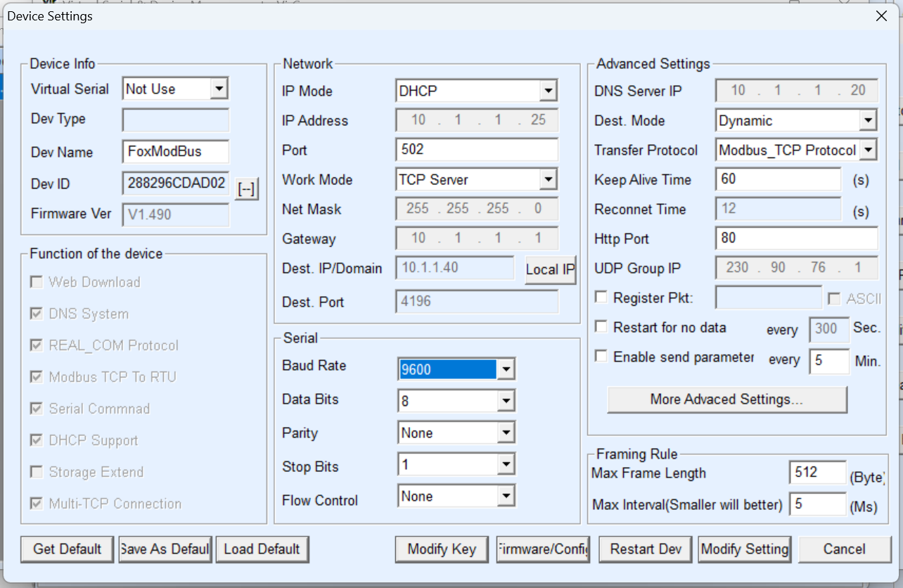The height and width of the screenshot is (588, 903).
Task: Toggle Restart for no data checkbox
Action: click(601, 327)
